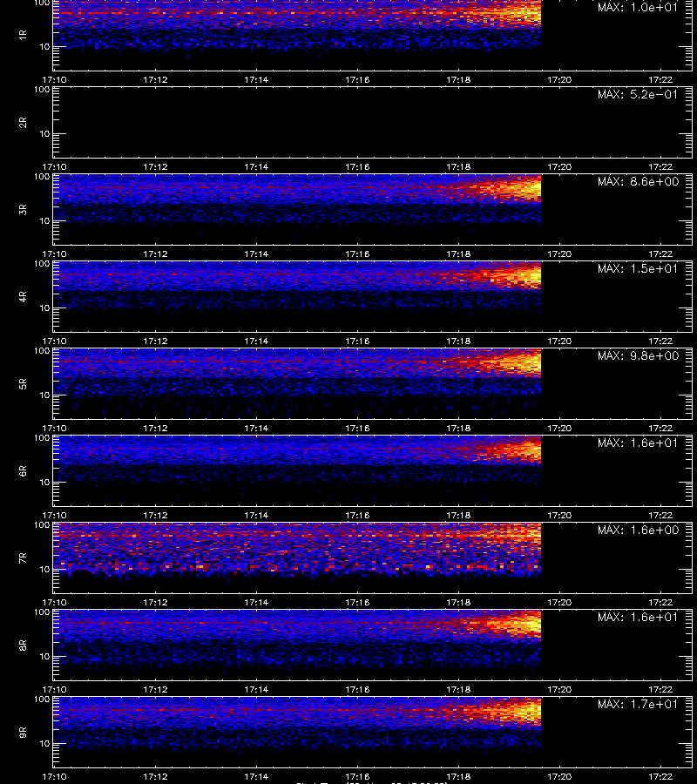The height and width of the screenshot is (784, 697).
Task: Select the 5R y-axis panel label
Action: (x=23, y=384)
